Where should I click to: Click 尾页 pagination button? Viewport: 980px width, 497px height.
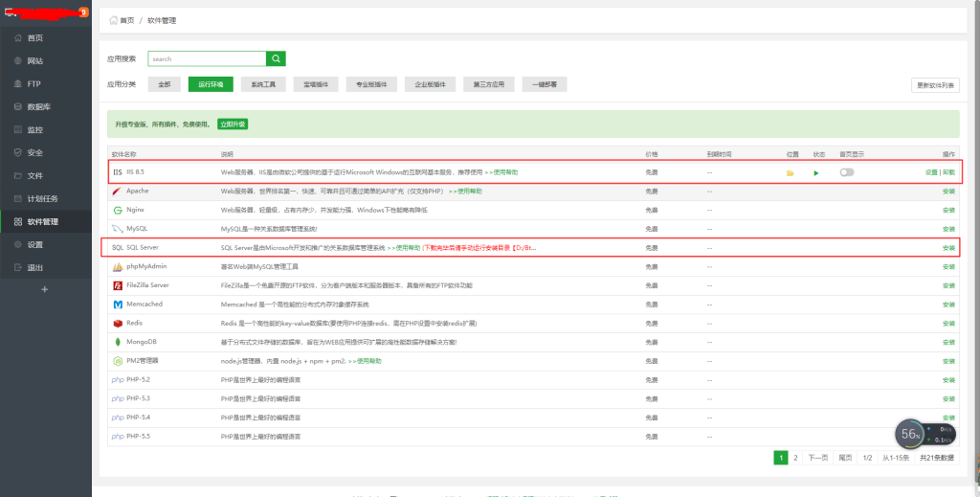pos(845,458)
